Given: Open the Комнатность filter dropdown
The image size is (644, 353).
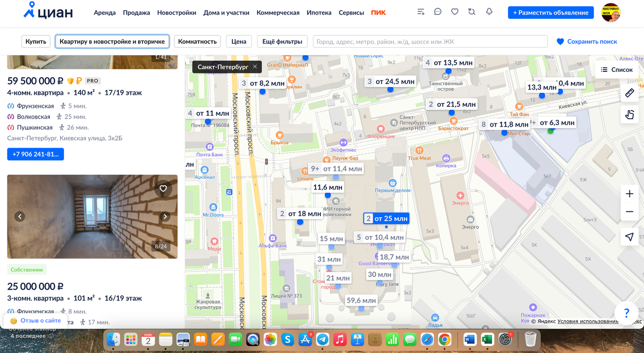Looking at the screenshot, I should (197, 41).
